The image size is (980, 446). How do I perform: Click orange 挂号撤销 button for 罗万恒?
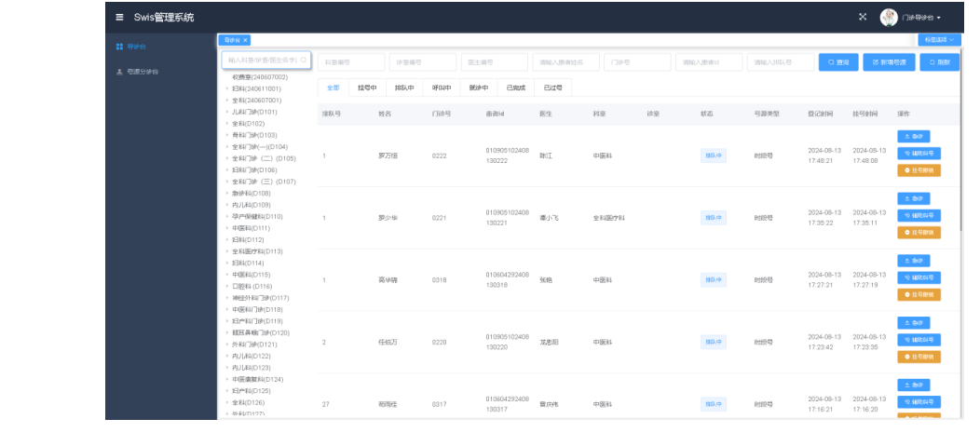(x=919, y=170)
